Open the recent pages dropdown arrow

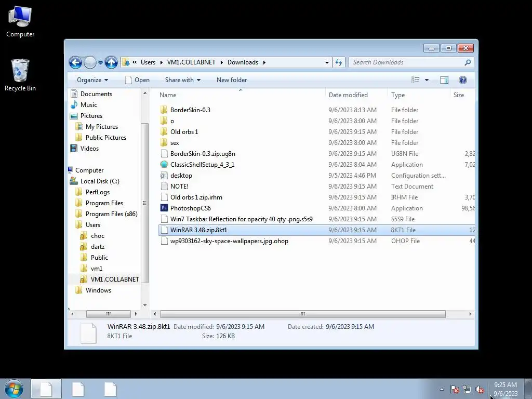(100, 62)
